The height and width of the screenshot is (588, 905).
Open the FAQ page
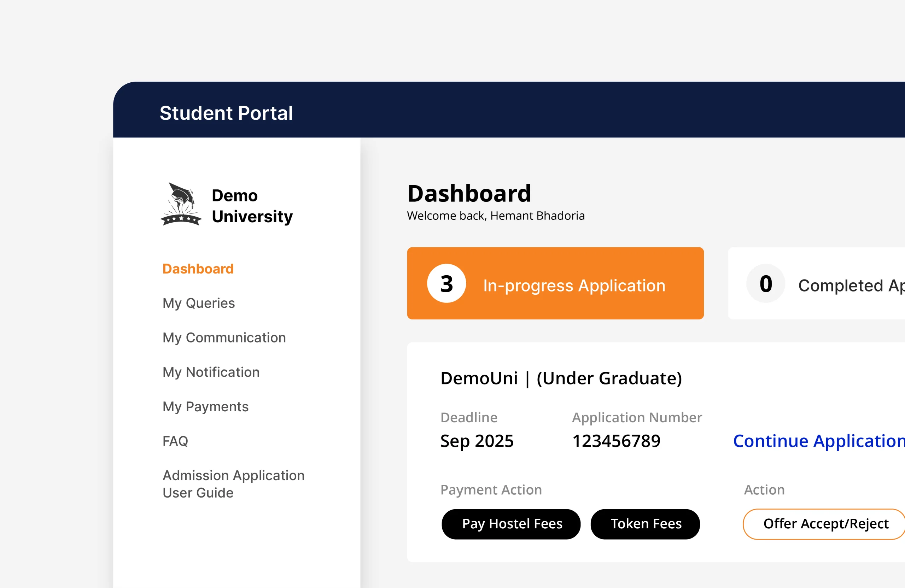point(175,441)
